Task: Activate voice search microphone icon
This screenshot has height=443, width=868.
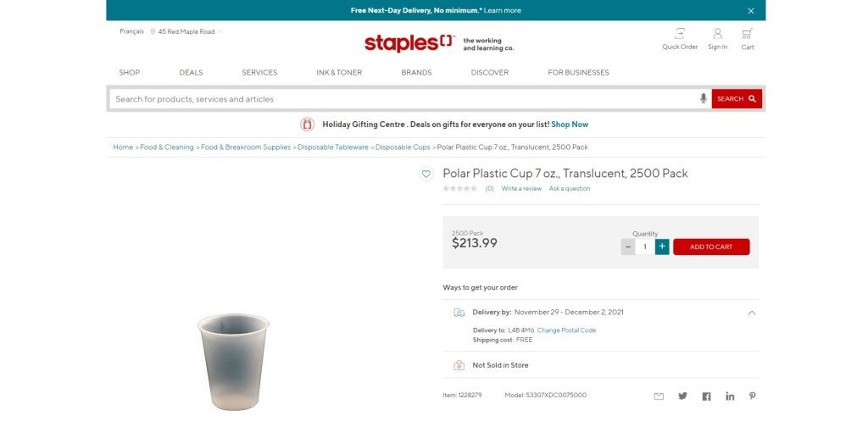Action: 704,99
